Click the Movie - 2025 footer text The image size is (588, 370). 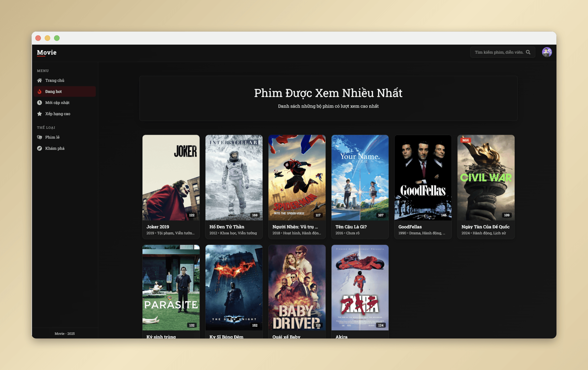point(65,334)
